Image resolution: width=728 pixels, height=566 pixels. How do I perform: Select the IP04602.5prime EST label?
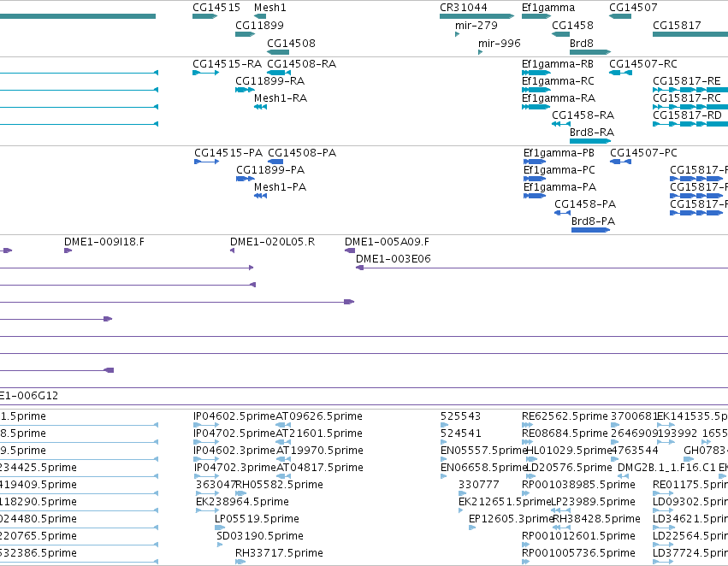click(235, 416)
